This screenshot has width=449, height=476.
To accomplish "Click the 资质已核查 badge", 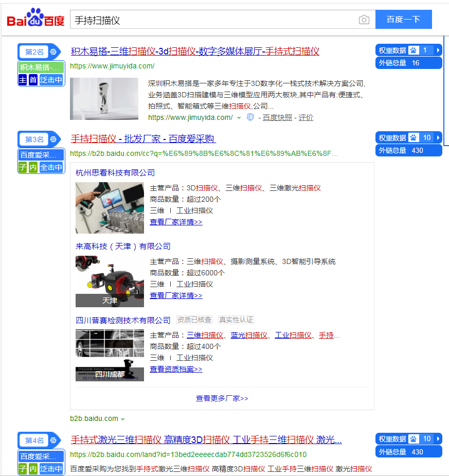I will pos(194,320).
